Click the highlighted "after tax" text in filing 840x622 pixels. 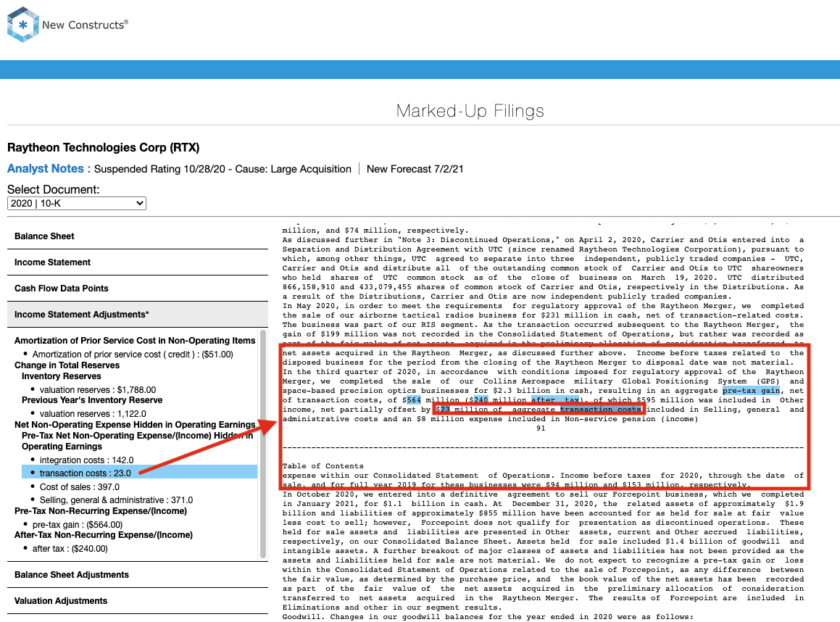555,400
